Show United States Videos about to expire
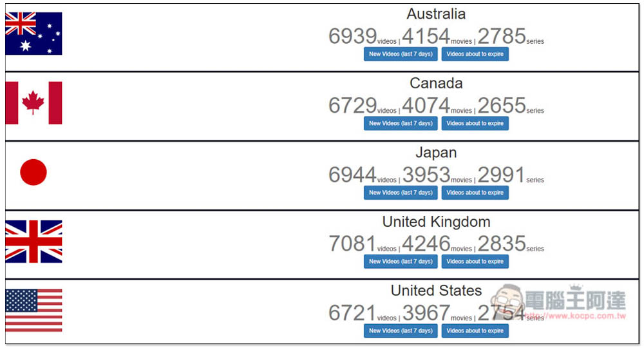This screenshot has height=348, width=644. coord(475,331)
